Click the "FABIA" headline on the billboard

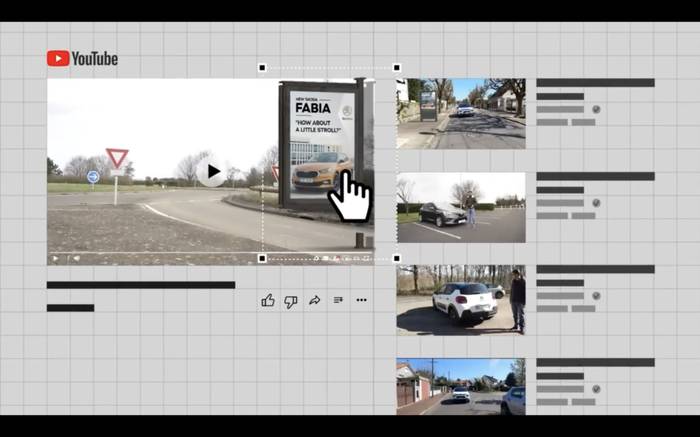pos(313,108)
